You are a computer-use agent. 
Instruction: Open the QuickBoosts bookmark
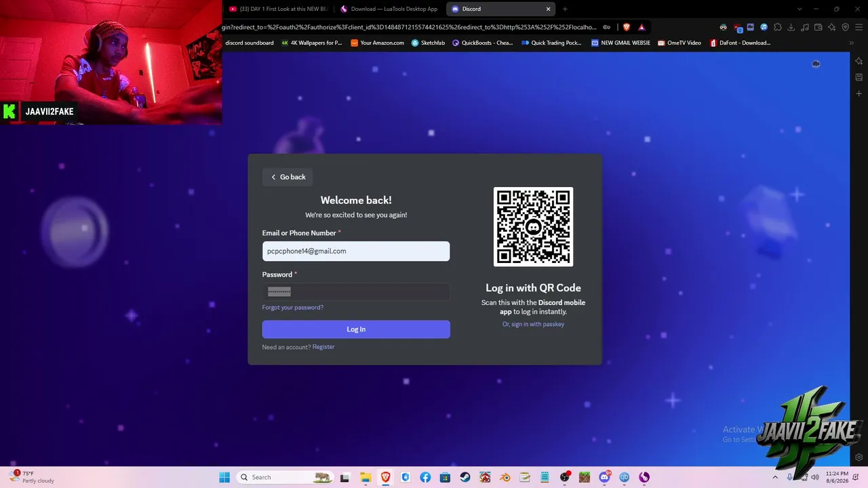tap(482, 43)
